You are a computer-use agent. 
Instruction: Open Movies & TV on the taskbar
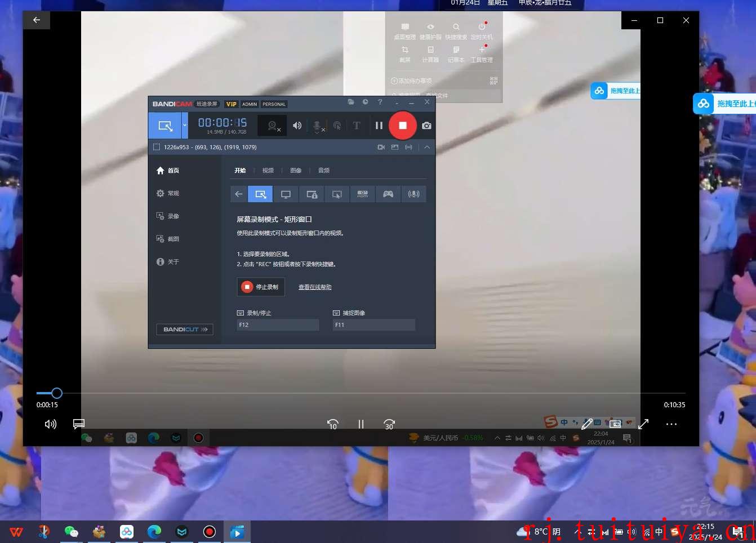coord(237,532)
